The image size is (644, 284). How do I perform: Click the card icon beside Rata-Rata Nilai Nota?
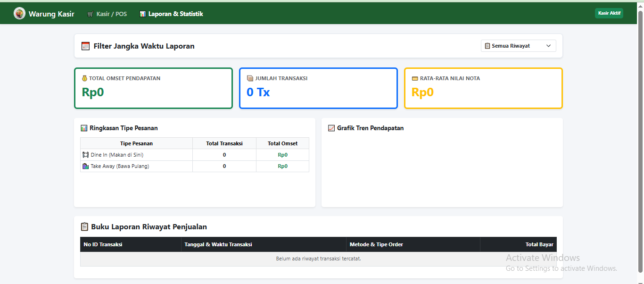(x=415, y=78)
